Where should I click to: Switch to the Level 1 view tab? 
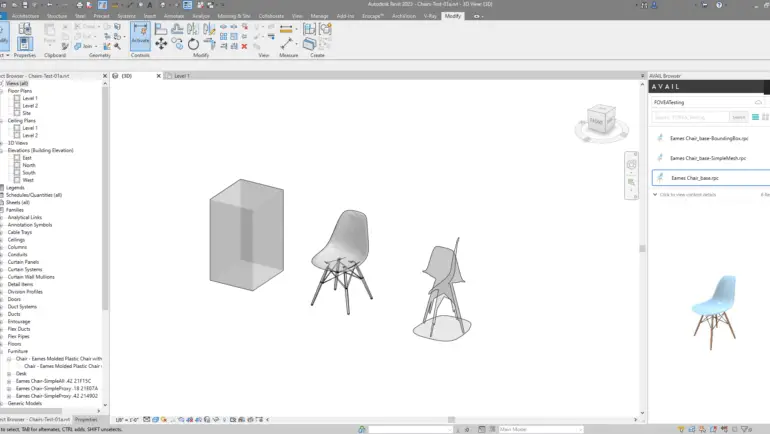tap(180, 75)
